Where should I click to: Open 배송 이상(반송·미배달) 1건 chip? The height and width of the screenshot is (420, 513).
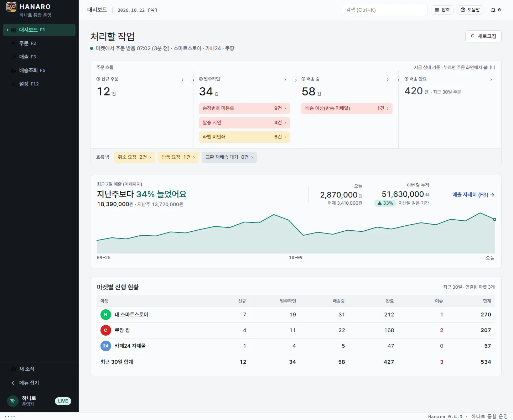coord(347,109)
